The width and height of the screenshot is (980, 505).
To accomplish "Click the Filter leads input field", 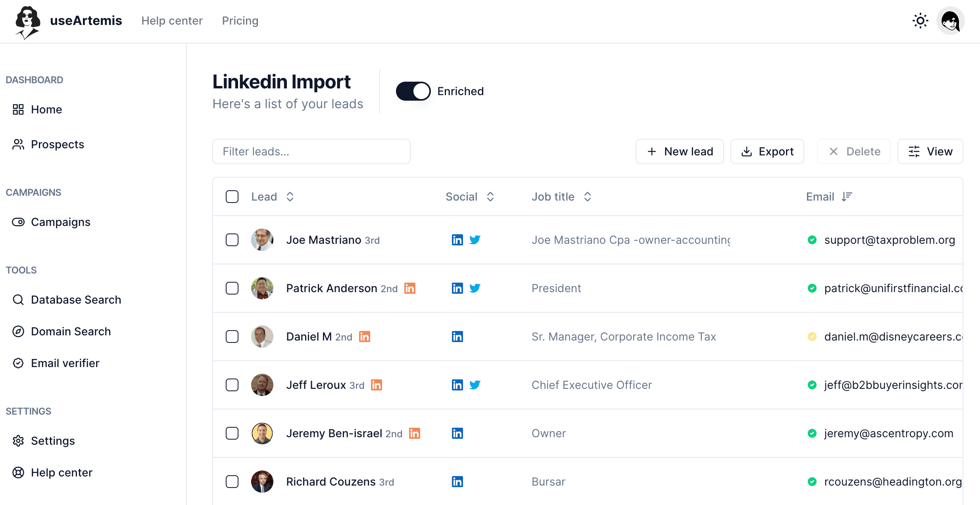I will [311, 151].
